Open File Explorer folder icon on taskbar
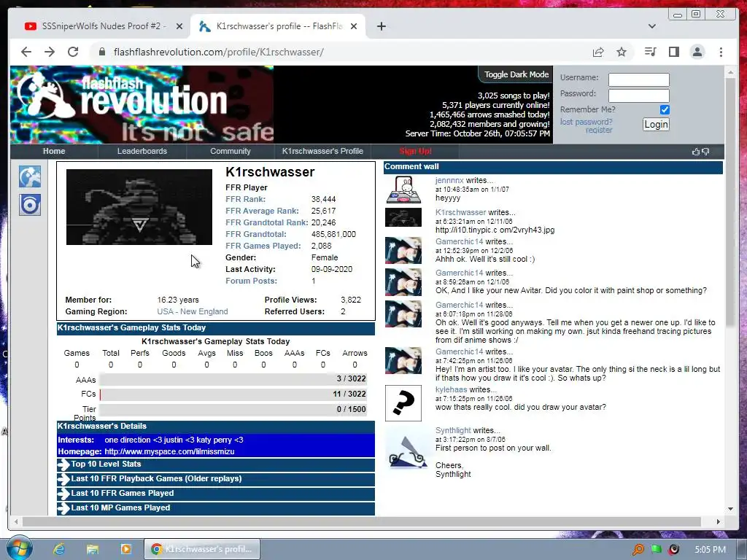 [x=92, y=549]
